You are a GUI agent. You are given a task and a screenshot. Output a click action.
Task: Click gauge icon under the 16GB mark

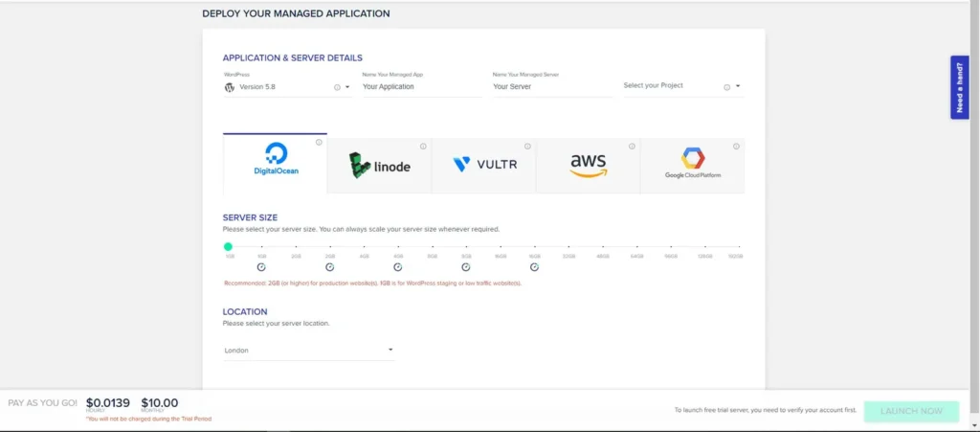[x=534, y=267]
